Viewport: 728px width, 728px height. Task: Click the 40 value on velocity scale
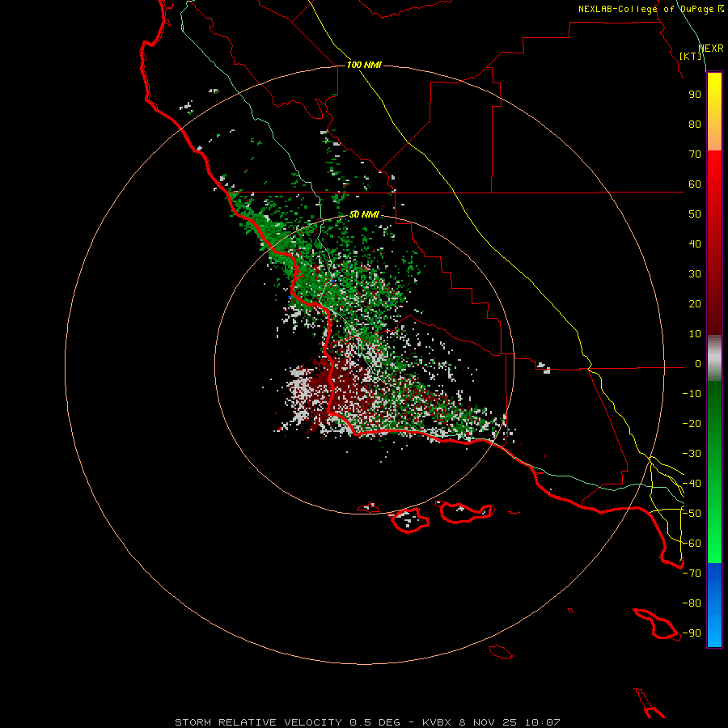click(695, 244)
